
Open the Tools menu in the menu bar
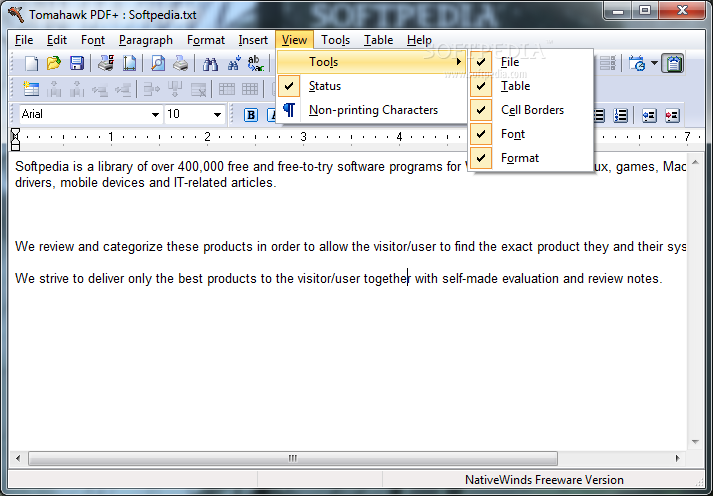[x=335, y=40]
